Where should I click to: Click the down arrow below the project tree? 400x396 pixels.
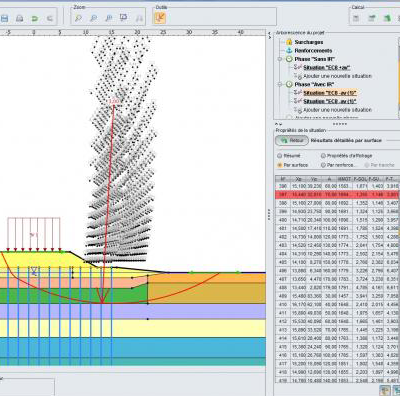tap(280, 124)
